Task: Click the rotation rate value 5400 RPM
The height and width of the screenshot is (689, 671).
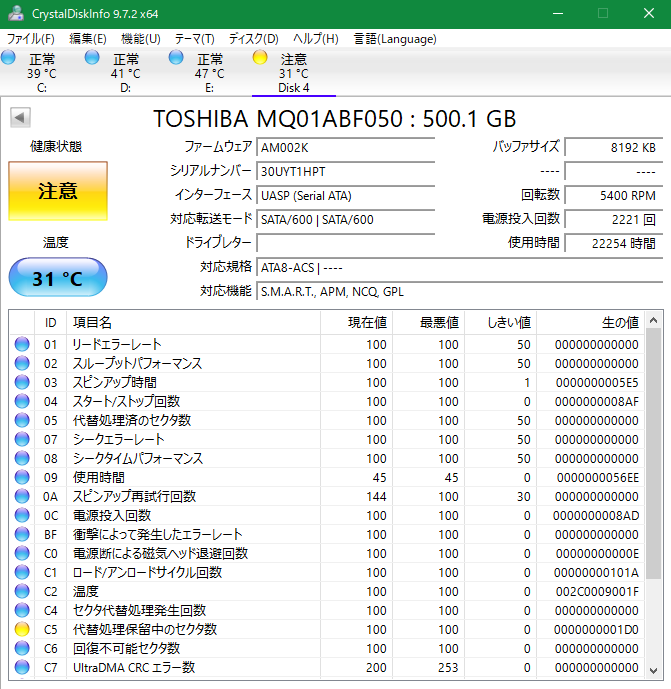Action: pyautogui.click(x=614, y=195)
